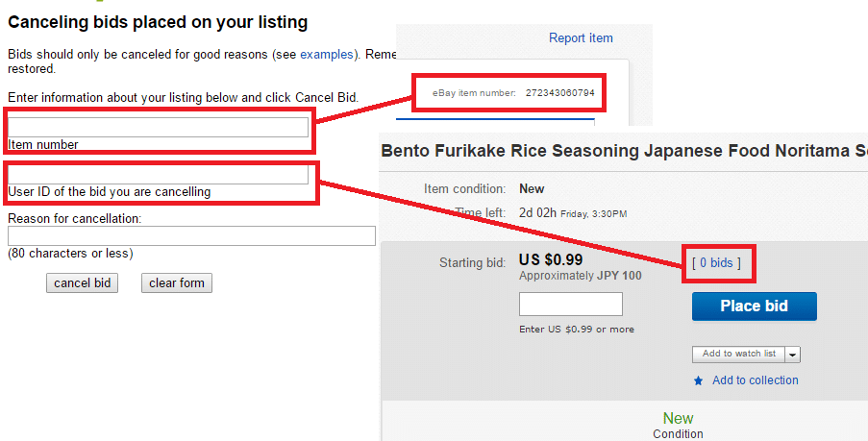Click the Report item link

click(581, 38)
